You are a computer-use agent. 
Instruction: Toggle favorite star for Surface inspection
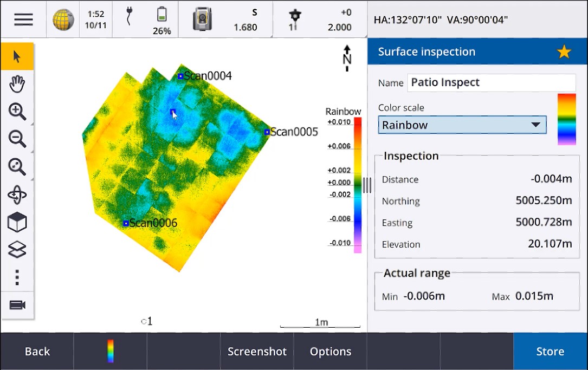564,51
